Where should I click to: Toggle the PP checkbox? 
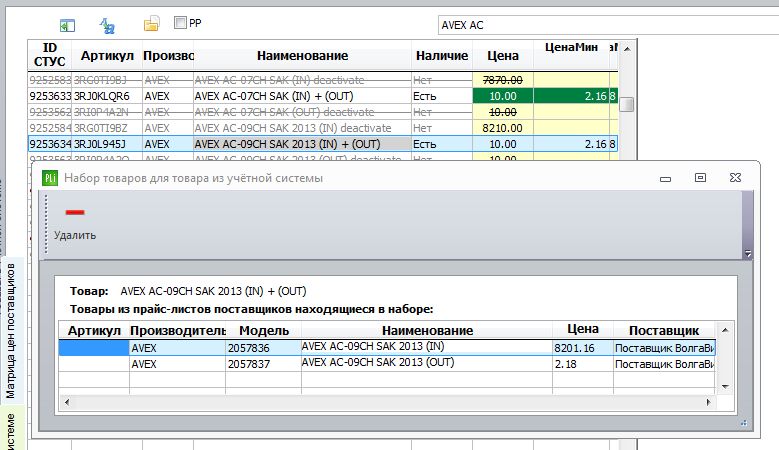pos(180,22)
